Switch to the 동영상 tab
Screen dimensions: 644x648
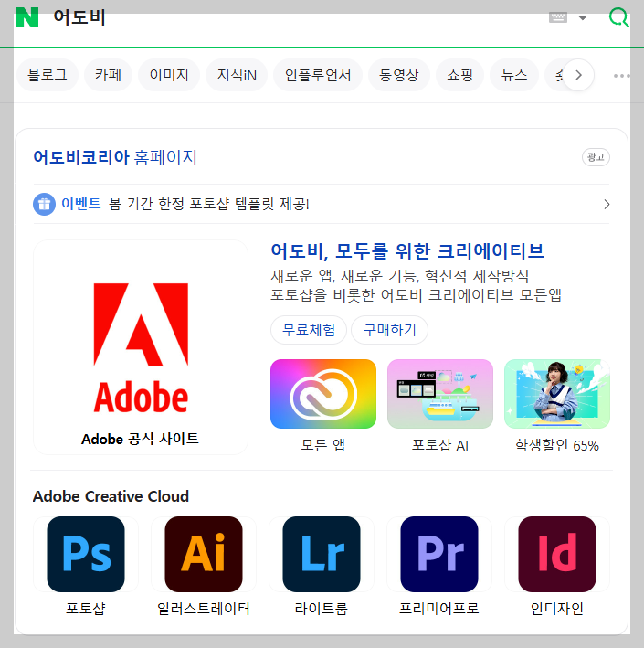coord(398,75)
